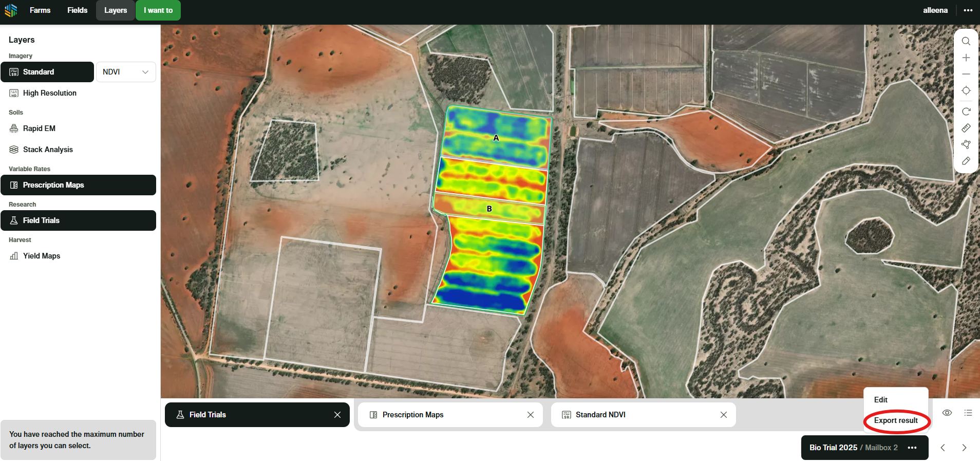Enable the Yield Maps layer

point(41,256)
